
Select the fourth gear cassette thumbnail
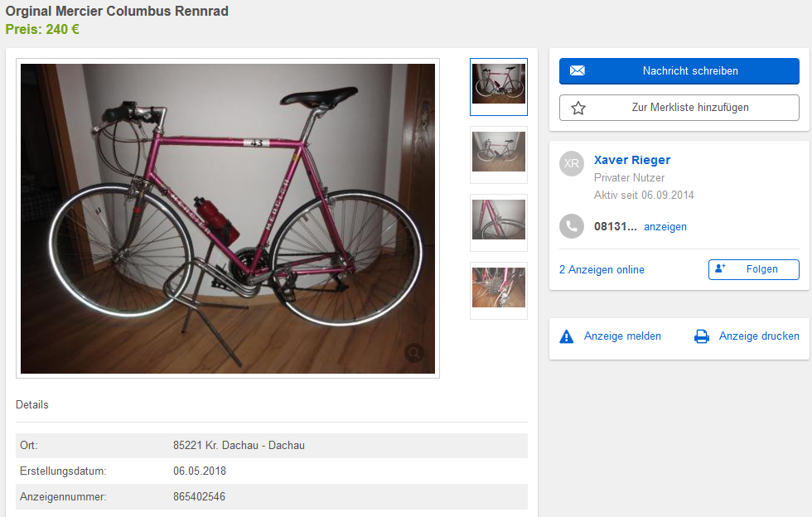point(499,290)
